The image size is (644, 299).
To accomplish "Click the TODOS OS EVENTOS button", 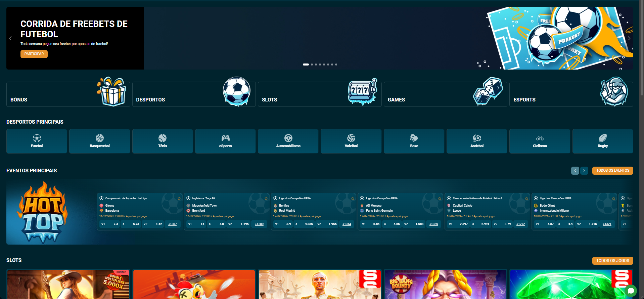I will [612, 171].
